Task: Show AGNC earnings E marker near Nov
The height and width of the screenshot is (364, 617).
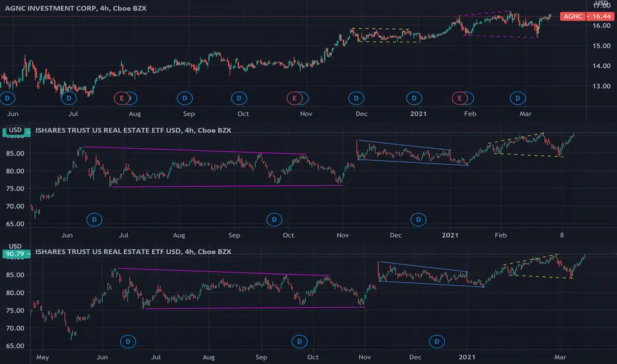Action: (294, 99)
